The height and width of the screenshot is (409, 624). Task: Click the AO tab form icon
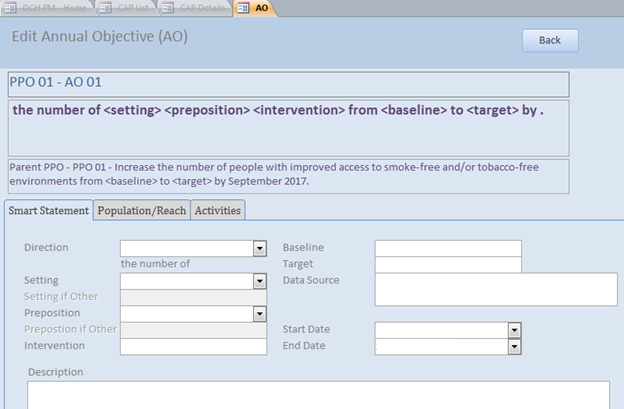click(x=245, y=7)
